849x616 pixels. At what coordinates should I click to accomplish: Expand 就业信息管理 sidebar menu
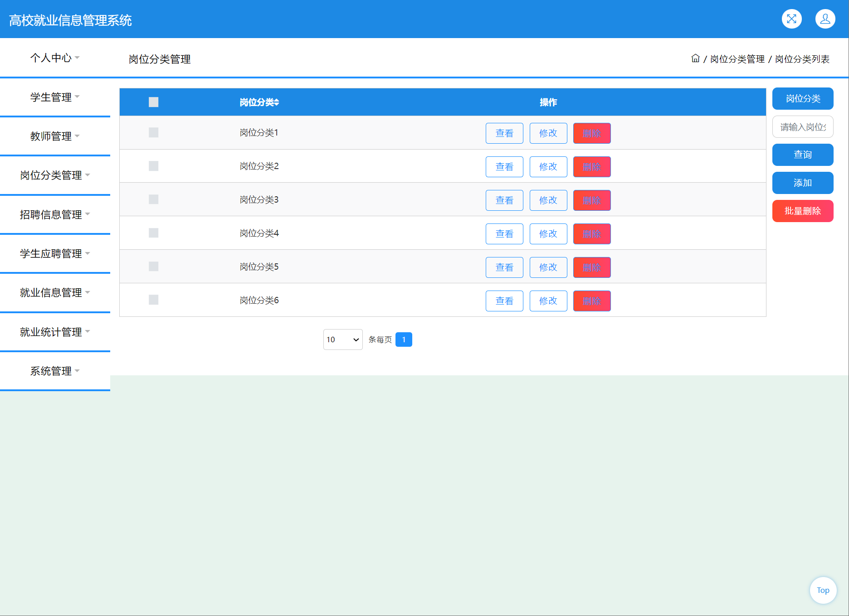click(x=55, y=292)
